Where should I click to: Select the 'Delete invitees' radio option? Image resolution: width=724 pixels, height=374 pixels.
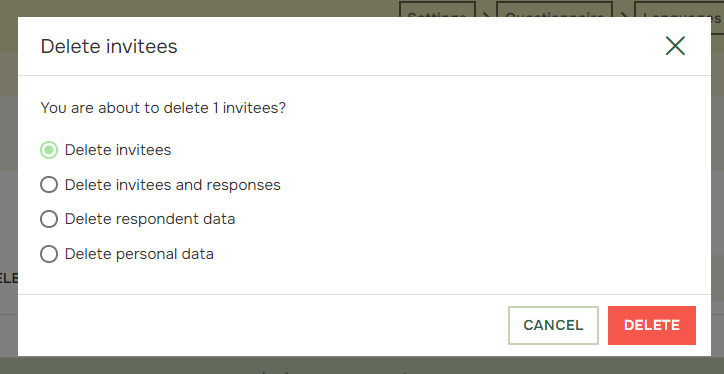point(49,150)
